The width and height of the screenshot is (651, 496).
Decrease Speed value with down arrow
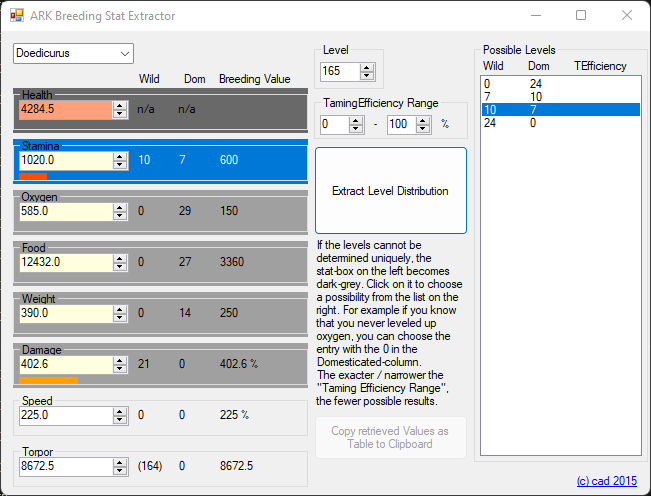point(120,420)
